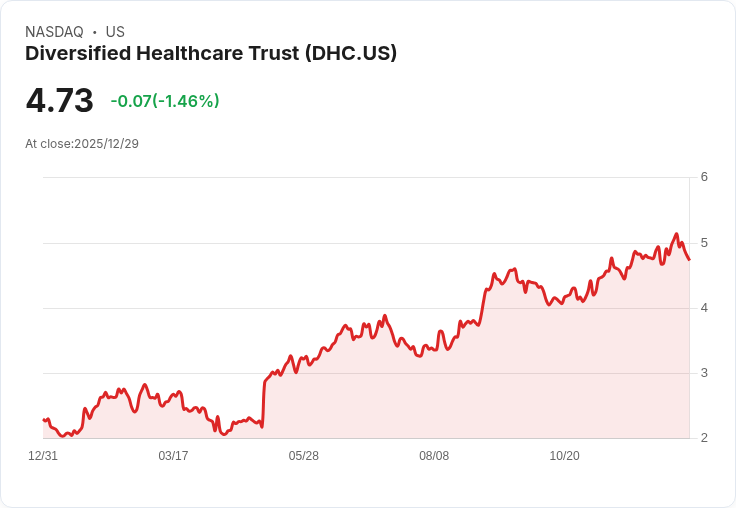Select the 12/31 x-axis date label
The image size is (736, 508).
click(x=43, y=456)
